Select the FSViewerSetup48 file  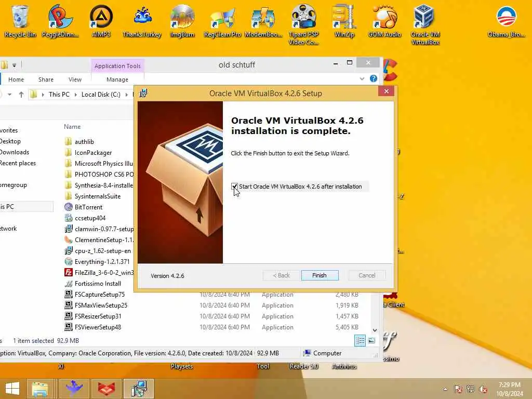(98, 327)
